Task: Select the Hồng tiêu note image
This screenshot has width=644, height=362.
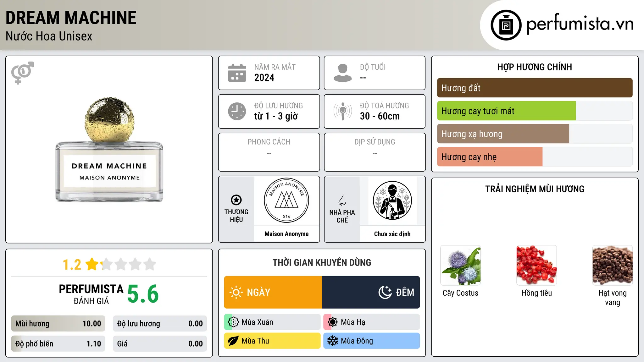Action: click(x=536, y=265)
